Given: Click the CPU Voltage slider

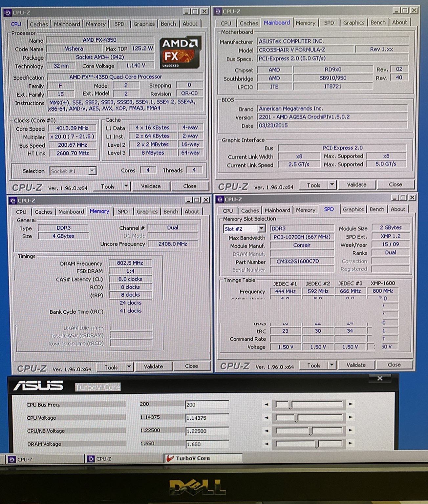Looking at the screenshot, I should point(309,417).
